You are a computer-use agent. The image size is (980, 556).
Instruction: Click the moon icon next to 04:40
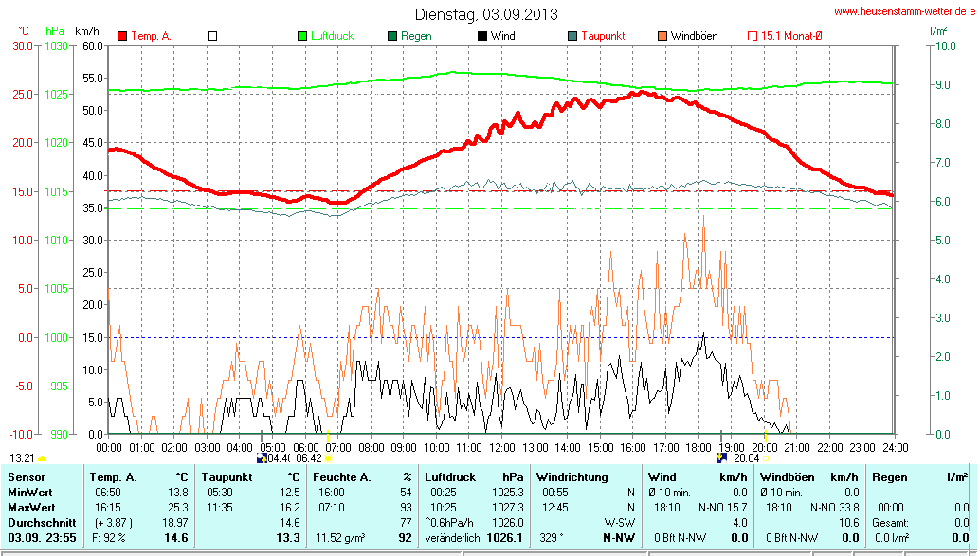pos(262,457)
